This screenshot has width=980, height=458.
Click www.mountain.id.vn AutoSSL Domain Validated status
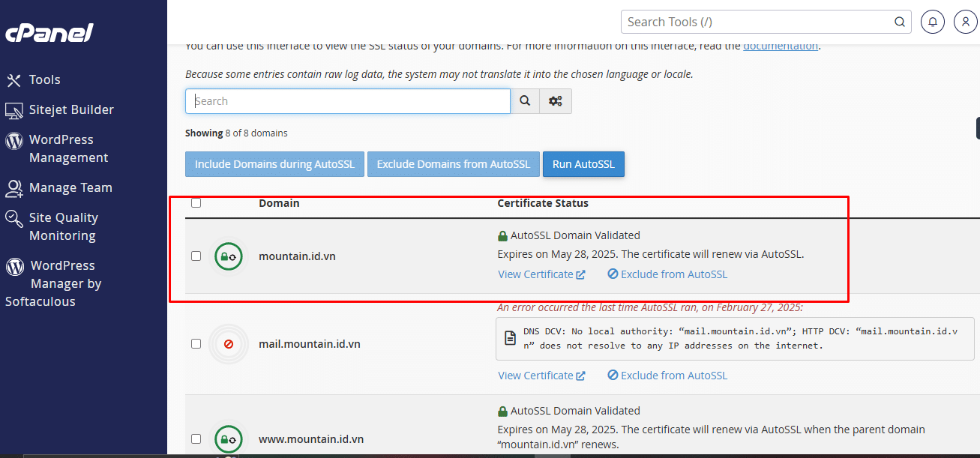(x=569, y=412)
